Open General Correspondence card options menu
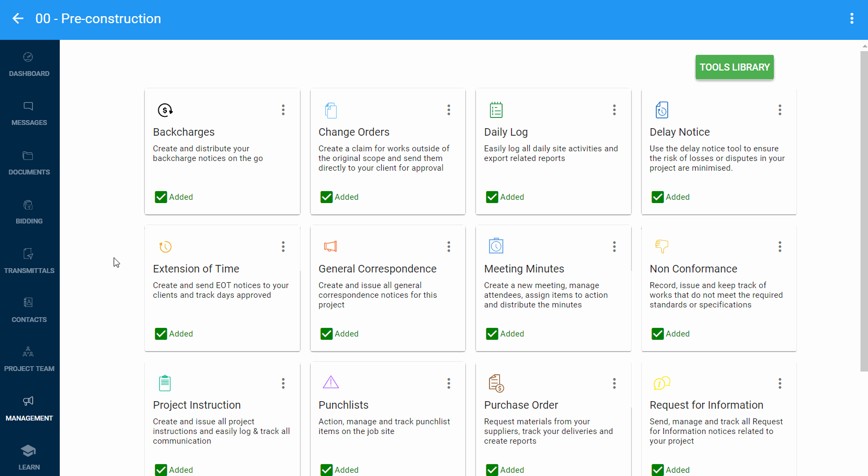Screen dimensions: 868x476 coord(449,247)
